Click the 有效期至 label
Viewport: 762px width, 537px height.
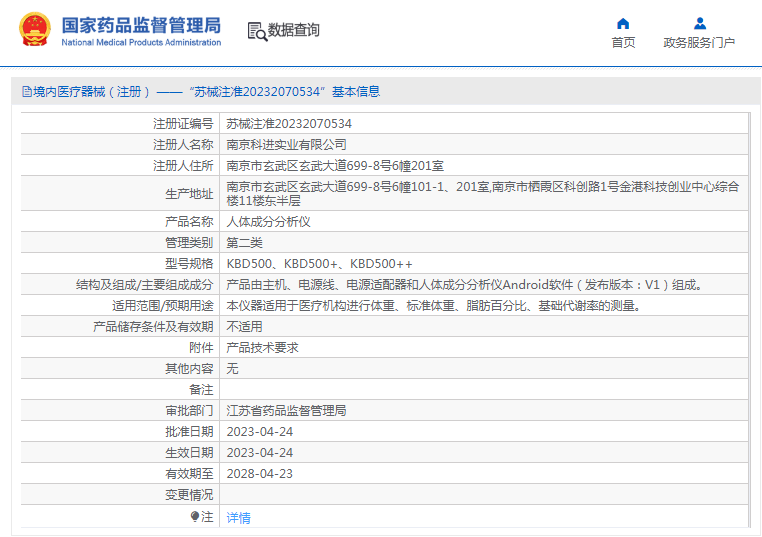[189, 474]
